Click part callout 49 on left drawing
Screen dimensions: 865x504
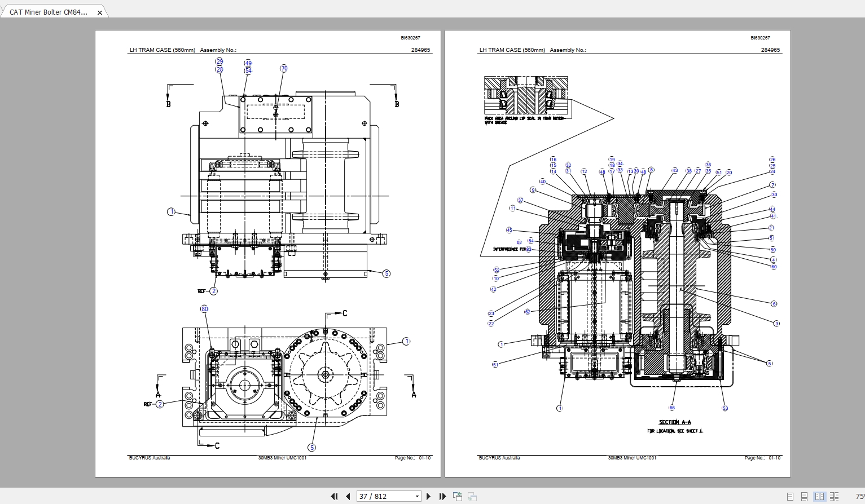click(248, 63)
